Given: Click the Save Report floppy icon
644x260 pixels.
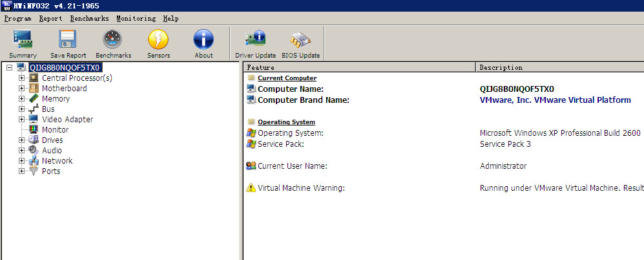Looking at the screenshot, I should tap(68, 39).
